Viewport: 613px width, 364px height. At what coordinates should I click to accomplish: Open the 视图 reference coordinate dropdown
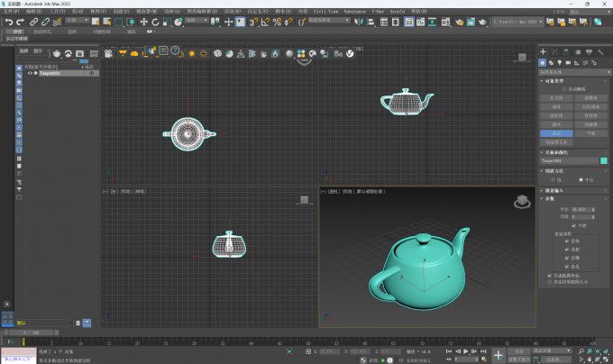[x=197, y=20]
